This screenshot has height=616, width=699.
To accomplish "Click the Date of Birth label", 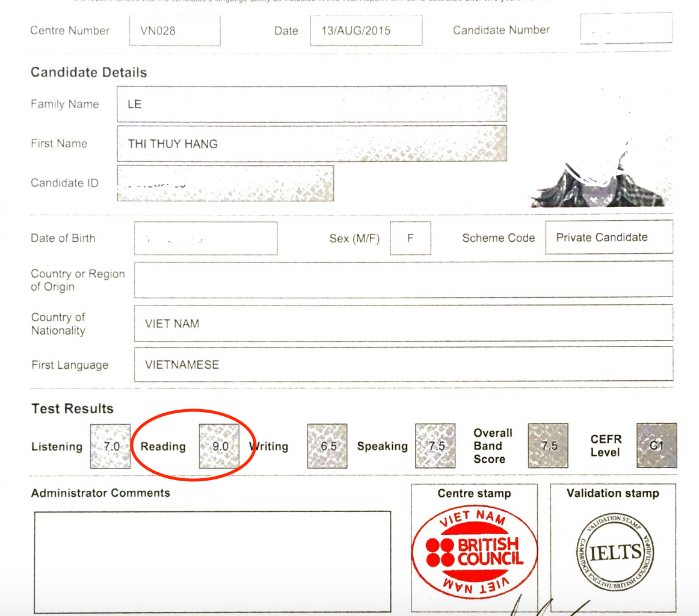I will click(63, 238).
